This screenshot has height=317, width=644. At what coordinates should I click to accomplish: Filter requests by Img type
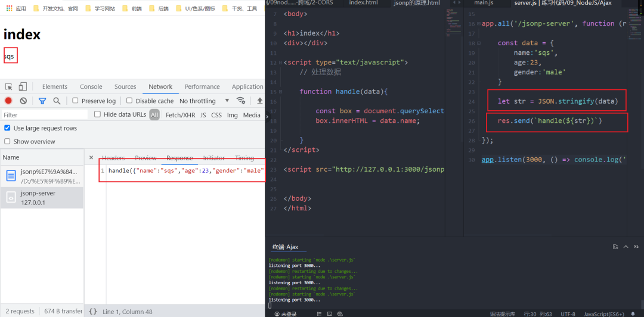pos(233,115)
